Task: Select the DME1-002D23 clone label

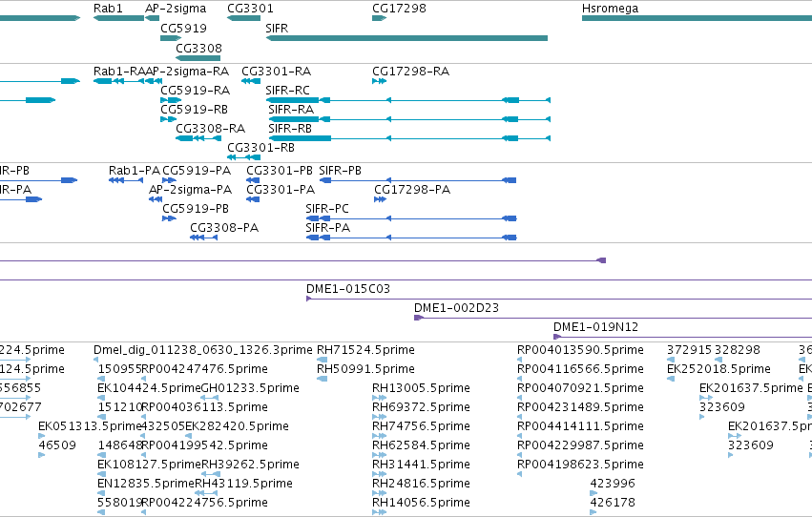Action: pos(456,308)
